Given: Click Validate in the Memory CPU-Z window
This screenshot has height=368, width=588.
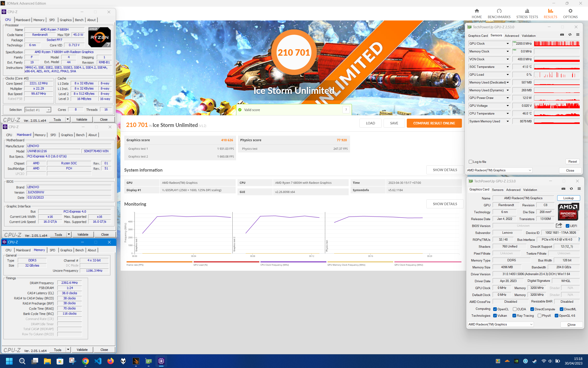Looking at the screenshot, I should coord(82,350).
